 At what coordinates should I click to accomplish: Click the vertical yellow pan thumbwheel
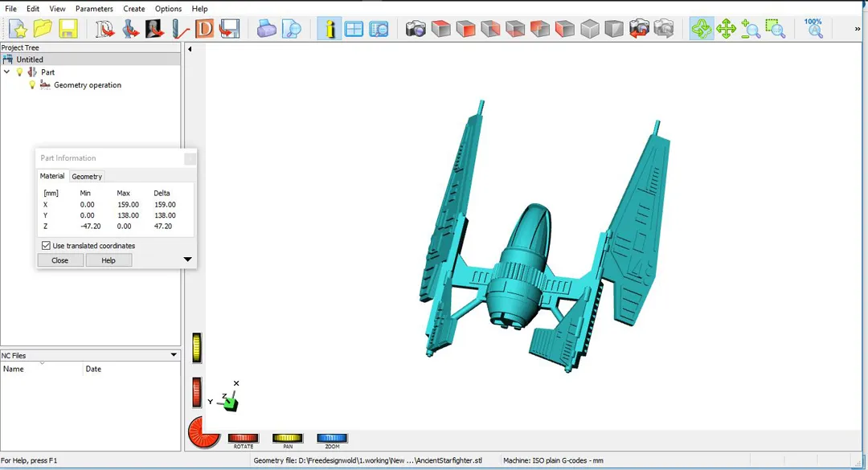pyautogui.click(x=197, y=348)
